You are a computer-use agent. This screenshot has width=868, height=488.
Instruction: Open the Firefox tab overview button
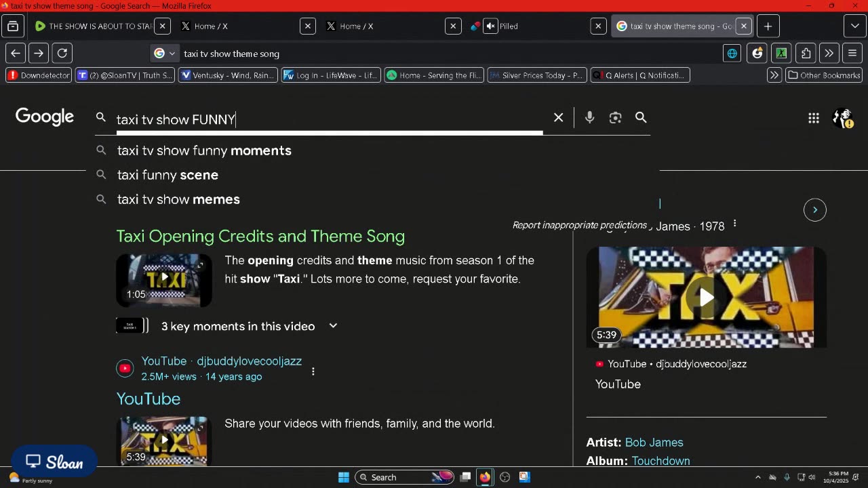pos(13,26)
